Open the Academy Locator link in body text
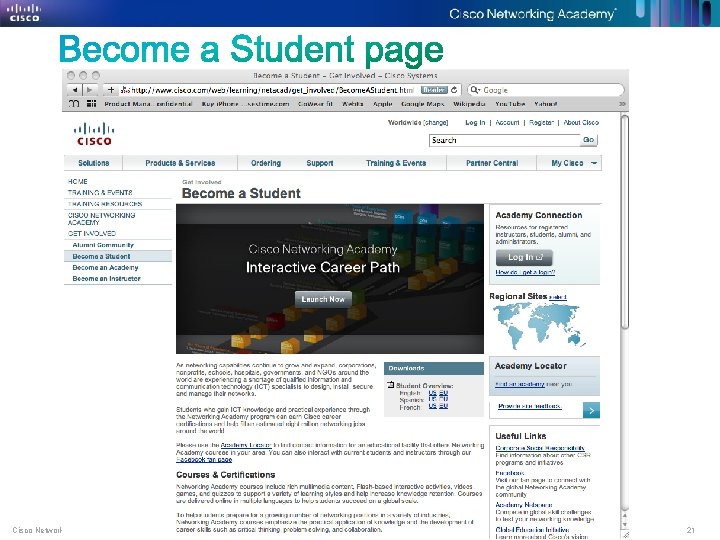Viewport: 720px width, 540px height. 246,445
